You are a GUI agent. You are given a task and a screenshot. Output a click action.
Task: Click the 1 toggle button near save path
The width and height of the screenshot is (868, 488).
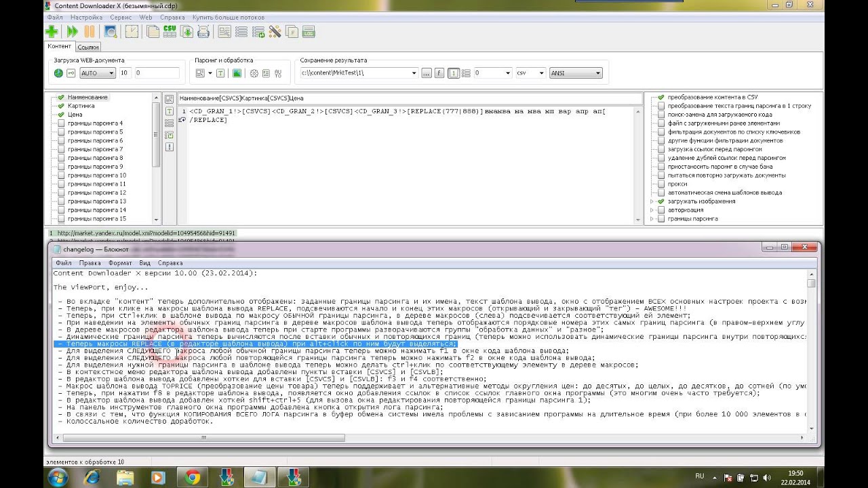pyautogui.click(x=453, y=73)
